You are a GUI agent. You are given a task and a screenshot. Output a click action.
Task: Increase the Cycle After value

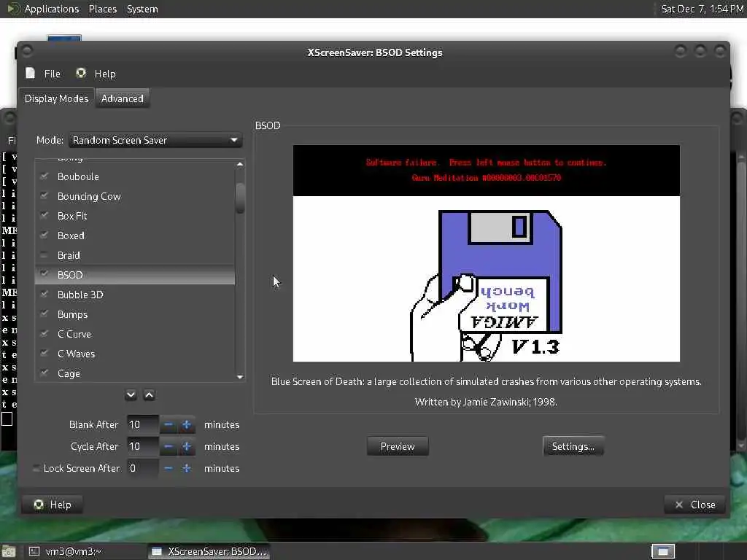click(187, 446)
